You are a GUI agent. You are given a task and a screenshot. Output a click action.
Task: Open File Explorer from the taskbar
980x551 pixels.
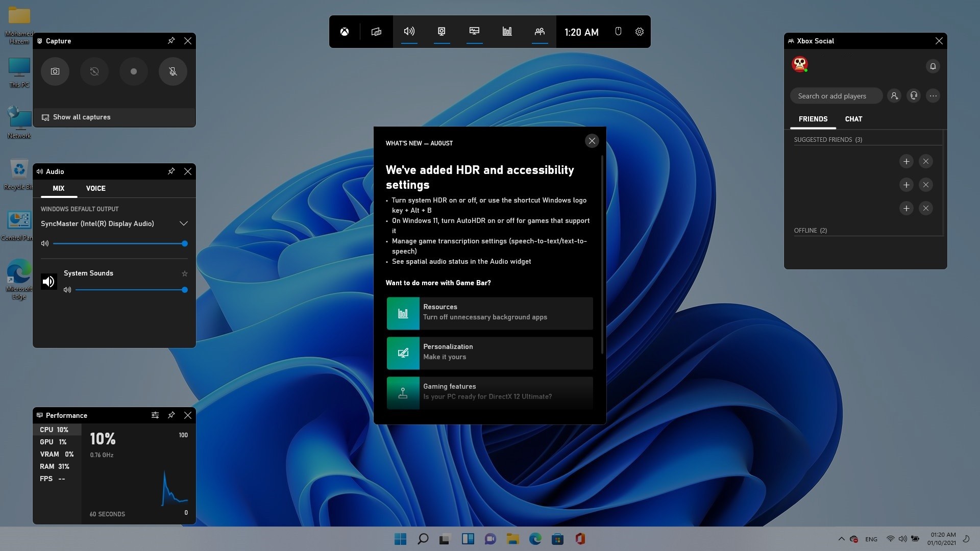pyautogui.click(x=512, y=539)
